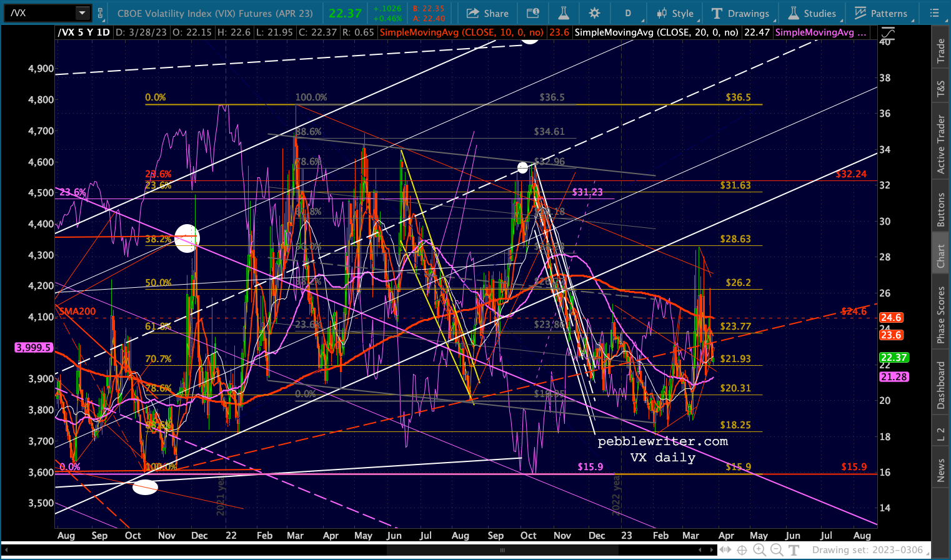Open the Patterns menu
Viewport: 951px width, 560px height.
(881, 13)
